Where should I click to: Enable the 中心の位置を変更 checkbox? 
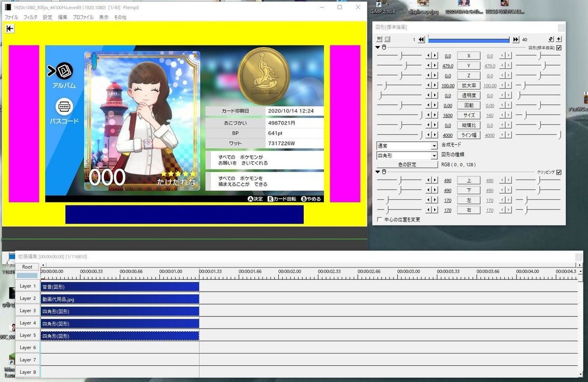pyautogui.click(x=379, y=219)
